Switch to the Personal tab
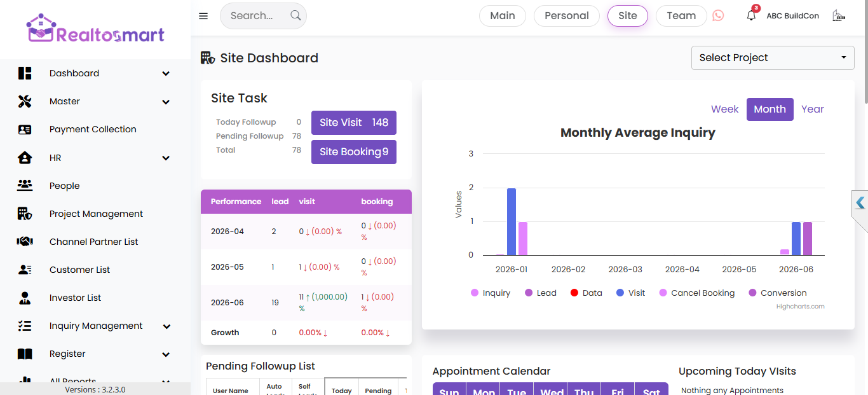The width and height of the screenshot is (868, 395). click(567, 16)
